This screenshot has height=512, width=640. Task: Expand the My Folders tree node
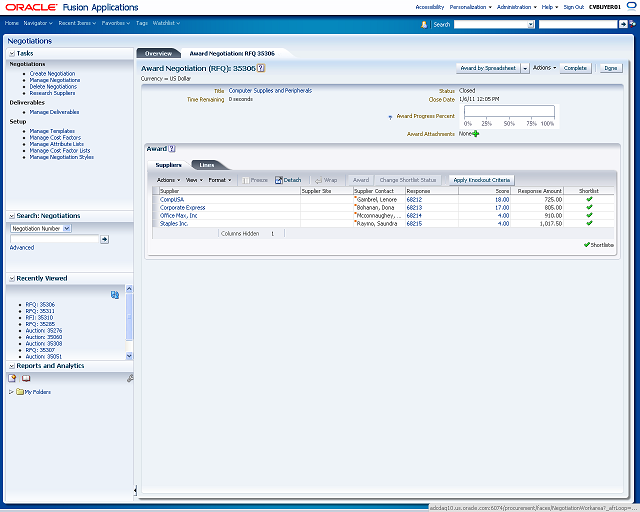tap(11, 392)
